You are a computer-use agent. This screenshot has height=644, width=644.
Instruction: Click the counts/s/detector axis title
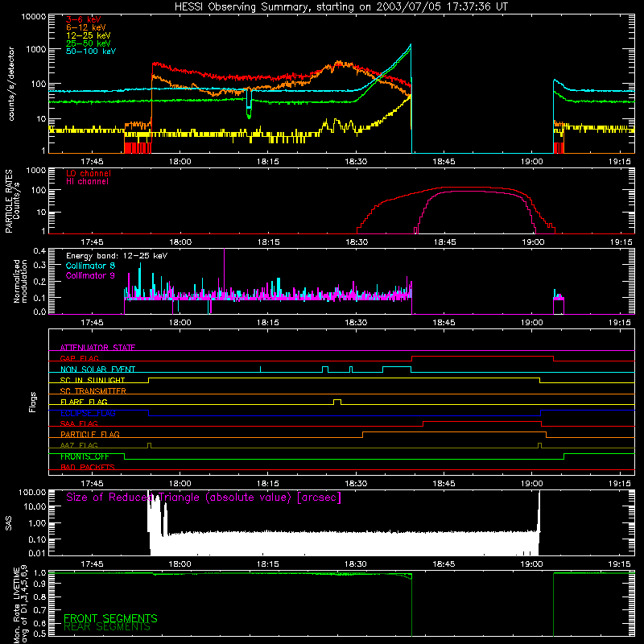coord(11,84)
